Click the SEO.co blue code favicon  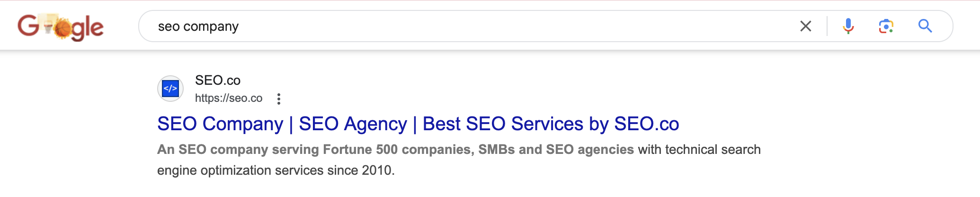tap(170, 89)
